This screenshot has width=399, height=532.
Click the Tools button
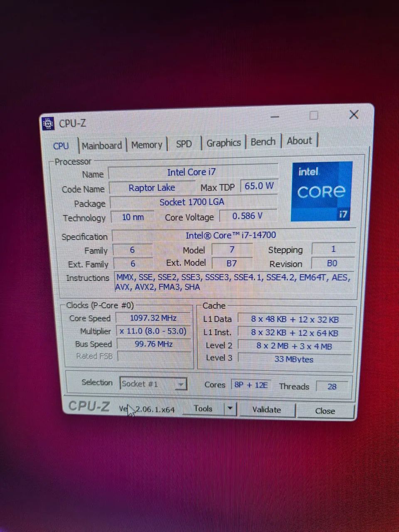pos(203,409)
